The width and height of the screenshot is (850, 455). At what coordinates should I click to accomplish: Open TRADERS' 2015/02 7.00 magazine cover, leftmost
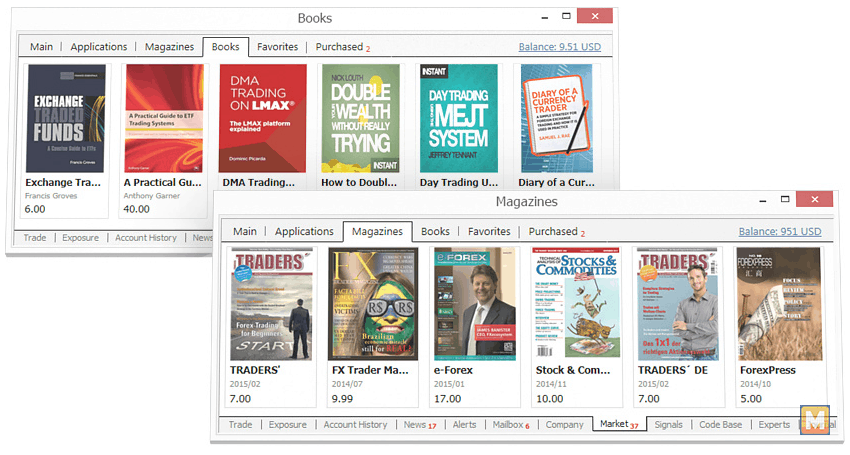pyautogui.click(x=272, y=304)
